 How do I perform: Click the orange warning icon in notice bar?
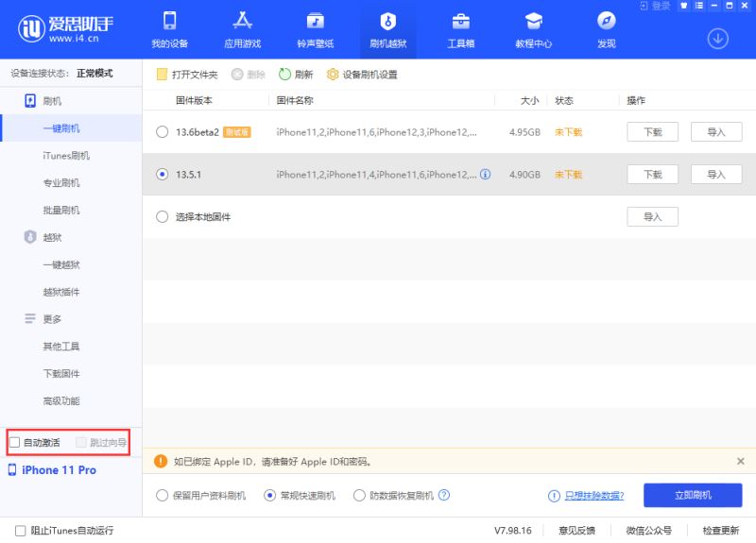tap(161, 462)
